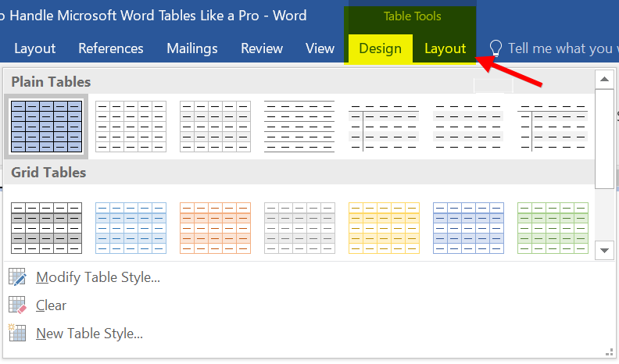Screen dimensions: 619x364
Task: Select the black grid table style
Action: (x=46, y=228)
